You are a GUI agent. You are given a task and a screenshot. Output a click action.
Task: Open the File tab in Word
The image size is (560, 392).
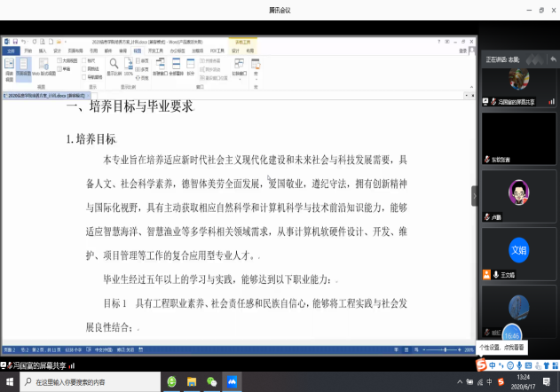click(x=11, y=51)
